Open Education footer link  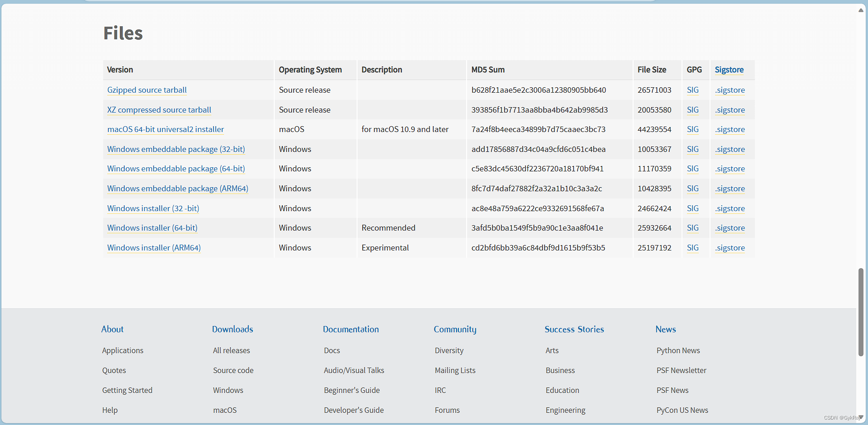click(x=563, y=390)
